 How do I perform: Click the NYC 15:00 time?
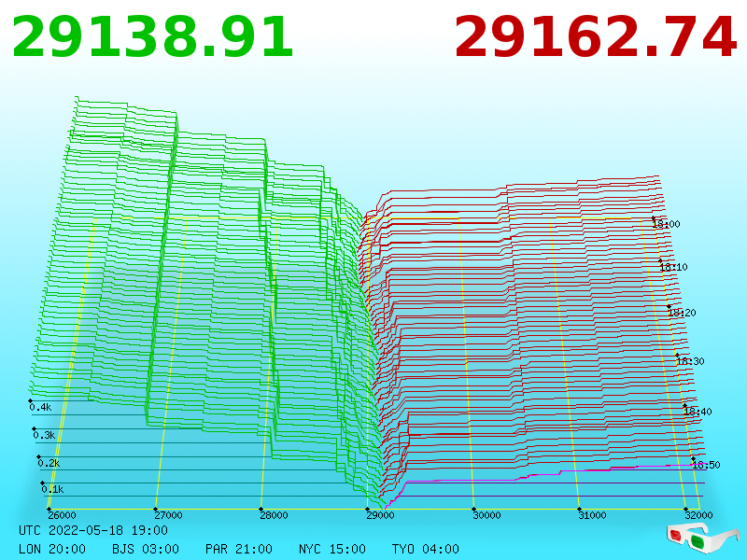point(332,549)
